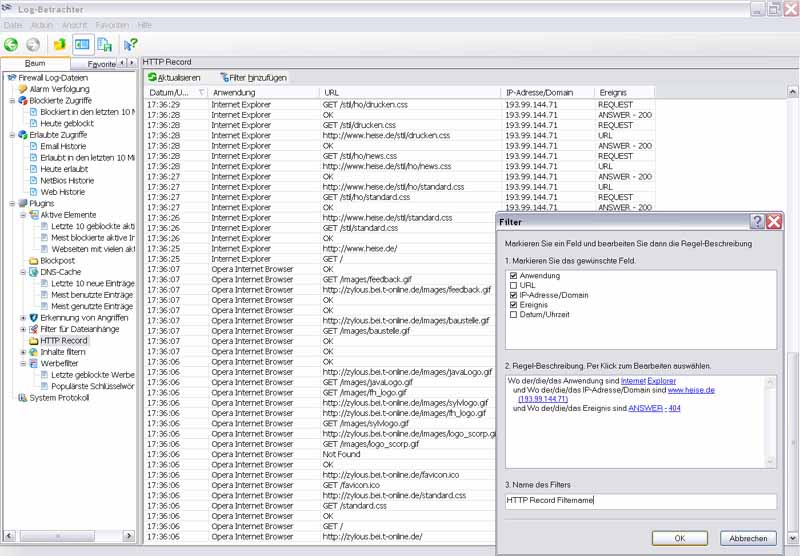Image resolution: width=800 pixels, height=556 pixels.
Task: Enable the URL field checkbox
Action: click(x=513, y=285)
